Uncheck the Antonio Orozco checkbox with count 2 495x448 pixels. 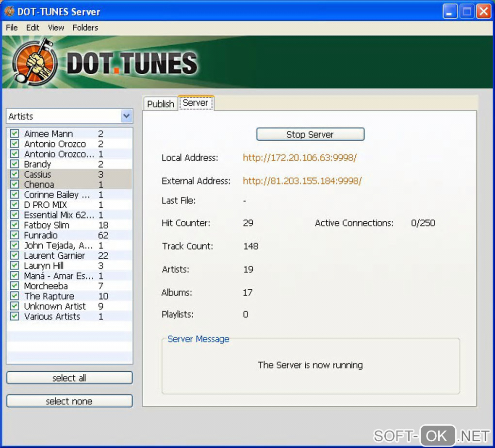(x=14, y=144)
